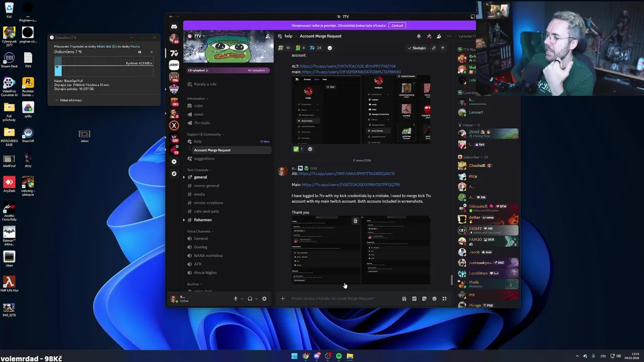Select the red X server icon
Viewport: 644px width, 362px height.
coord(174,125)
